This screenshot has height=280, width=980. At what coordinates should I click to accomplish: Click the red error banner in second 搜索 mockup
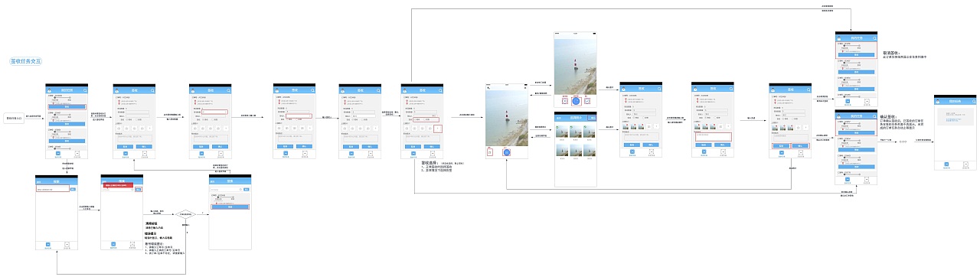pos(117,186)
